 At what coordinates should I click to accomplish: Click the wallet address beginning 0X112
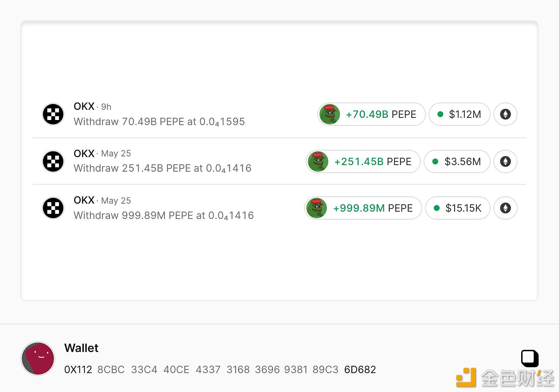(220, 369)
